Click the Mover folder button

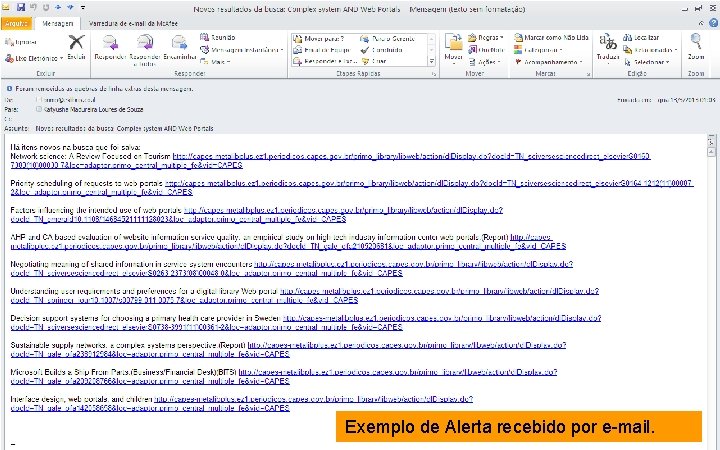453,48
